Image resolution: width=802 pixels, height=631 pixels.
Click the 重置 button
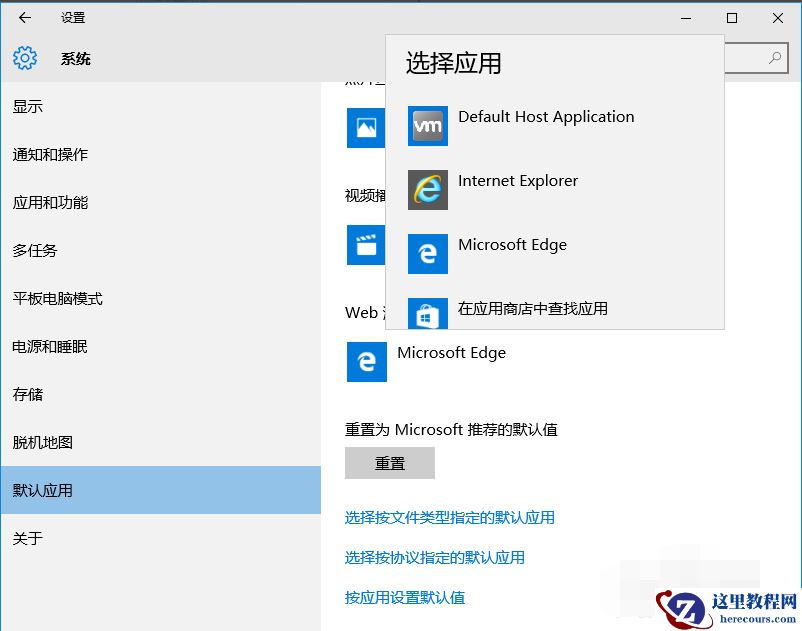(x=390, y=462)
